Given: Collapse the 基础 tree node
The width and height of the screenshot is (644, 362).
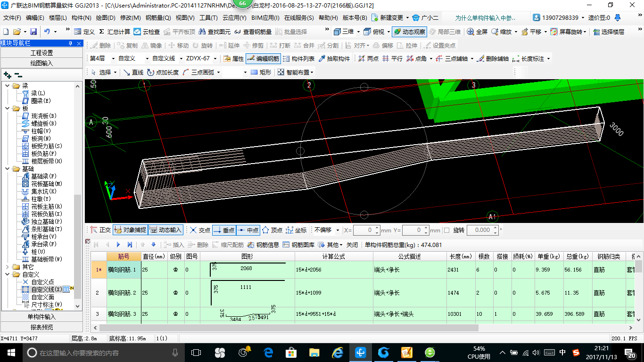Looking at the screenshot, I should 7,168.
